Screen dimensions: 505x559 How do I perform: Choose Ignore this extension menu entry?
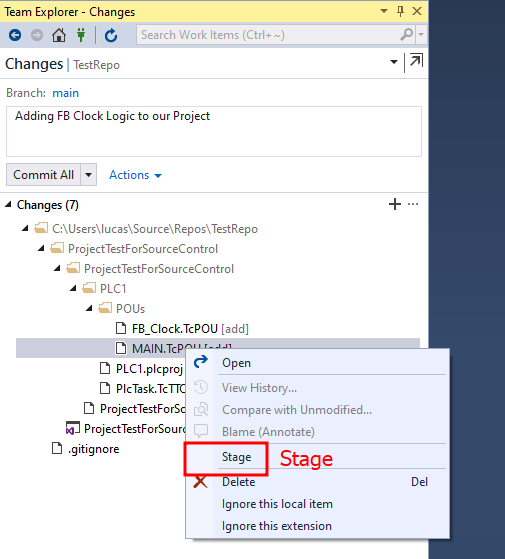pos(277,526)
